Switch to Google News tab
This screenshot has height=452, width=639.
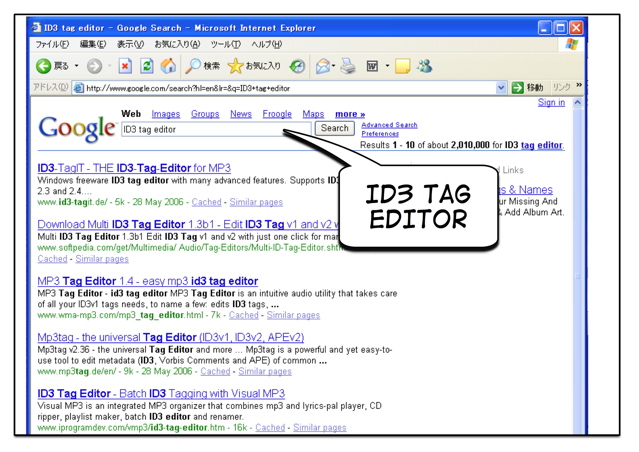tap(241, 114)
